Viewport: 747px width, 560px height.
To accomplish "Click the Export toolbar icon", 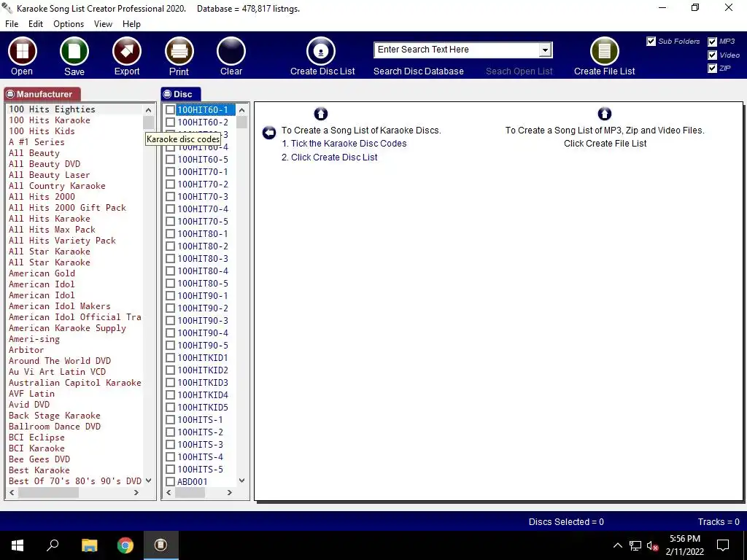I will 127,51.
